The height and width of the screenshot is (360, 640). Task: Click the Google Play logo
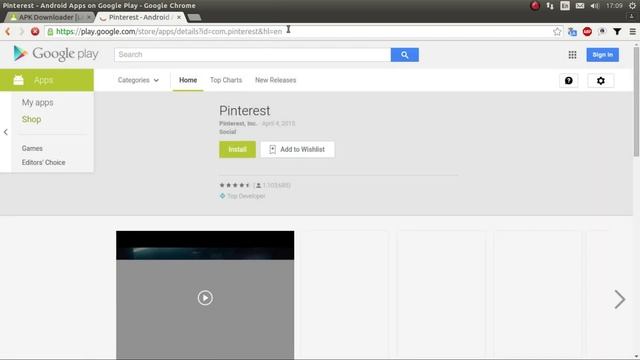(x=56, y=53)
